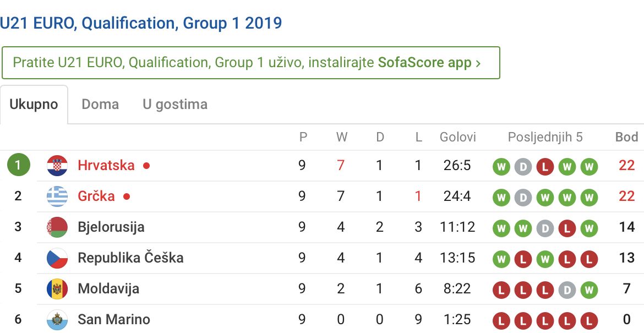Switch to the U gostima tab

click(175, 104)
